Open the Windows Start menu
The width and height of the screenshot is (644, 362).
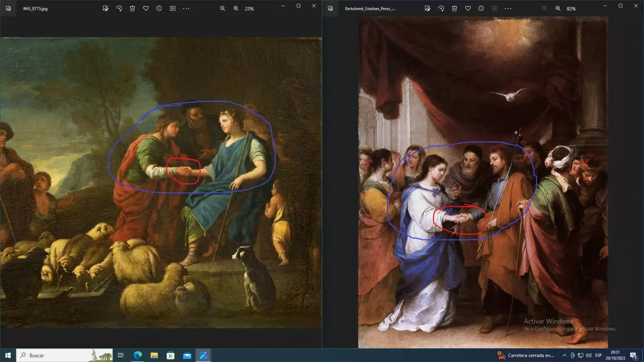(x=8, y=355)
